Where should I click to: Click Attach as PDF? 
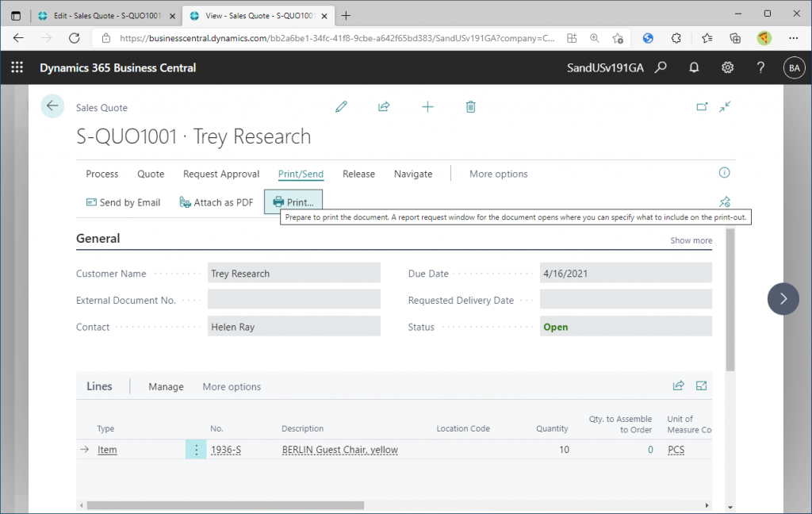(x=216, y=202)
